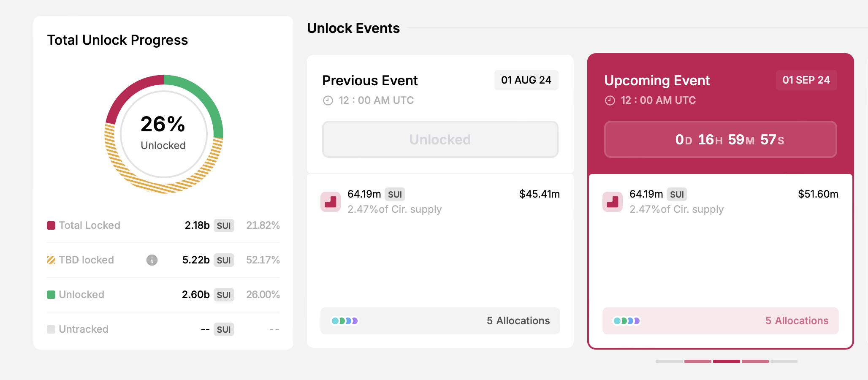Viewport: 868px width, 380px height.
Task: Click Upcoming Event allocation color dots
Action: pyautogui.click(x=627, y=321)
